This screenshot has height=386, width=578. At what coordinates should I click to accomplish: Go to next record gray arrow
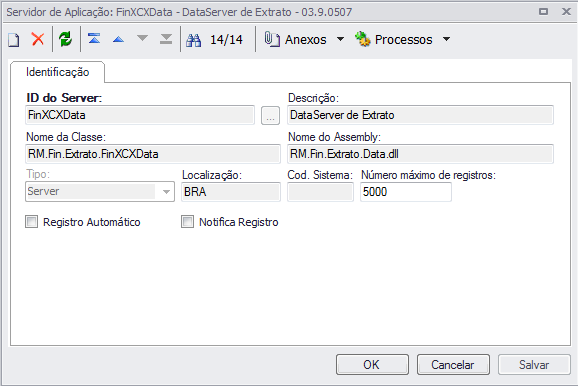(142, 38)
